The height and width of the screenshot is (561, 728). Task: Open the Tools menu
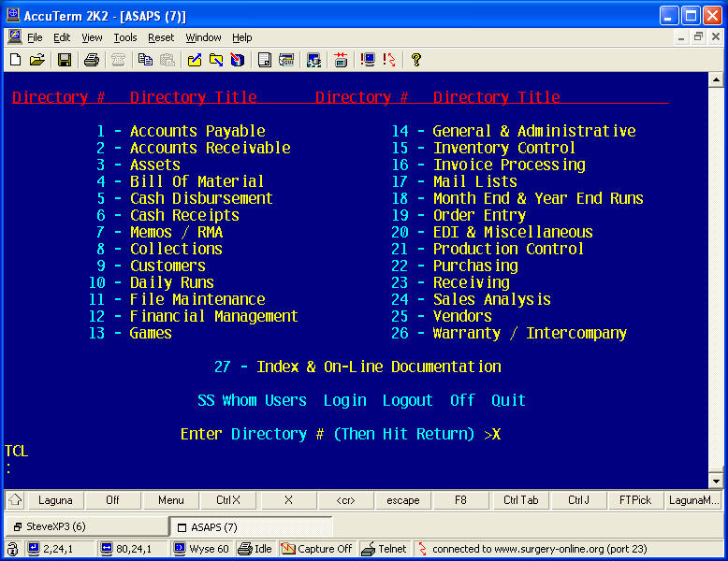click(125, 37)
